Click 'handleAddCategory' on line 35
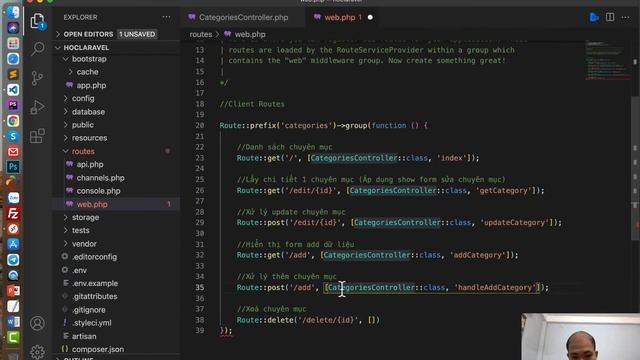 495,288
